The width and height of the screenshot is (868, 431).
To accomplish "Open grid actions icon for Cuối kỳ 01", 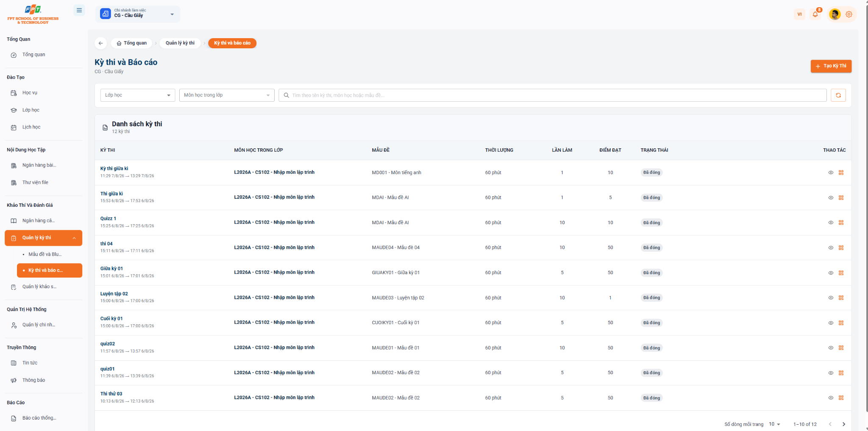I will [x=841, y=323].
